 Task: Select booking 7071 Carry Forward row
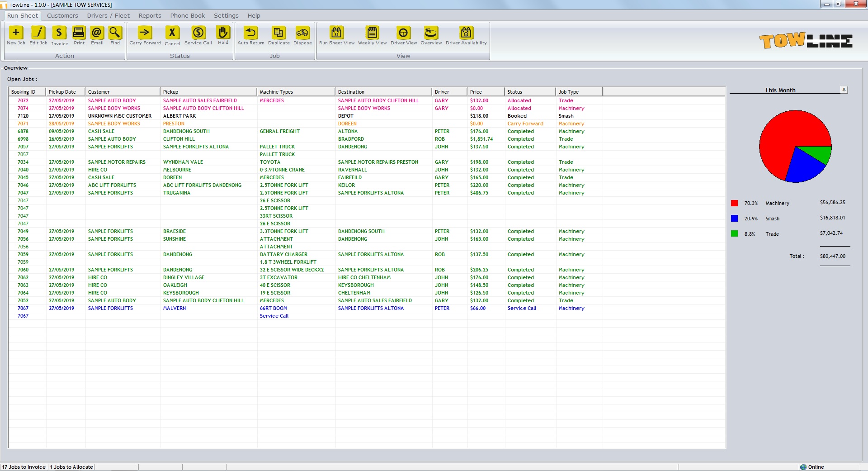(367, 124)
